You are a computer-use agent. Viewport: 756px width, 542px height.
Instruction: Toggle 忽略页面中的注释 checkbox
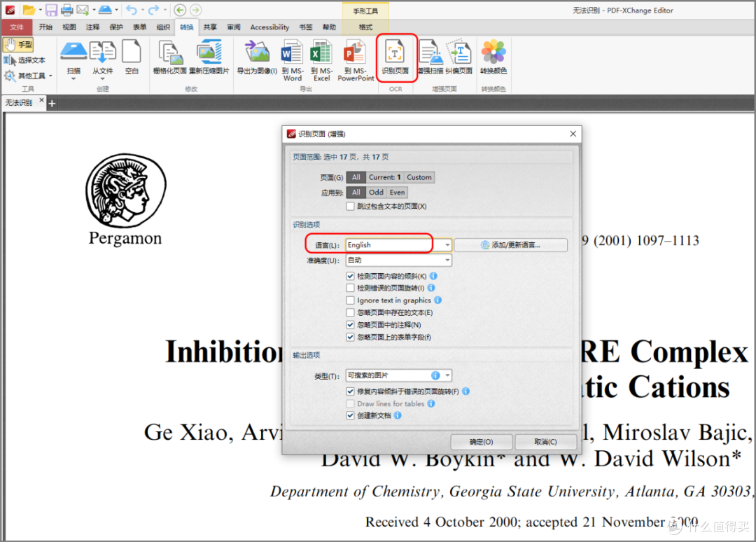pos(351,325)
